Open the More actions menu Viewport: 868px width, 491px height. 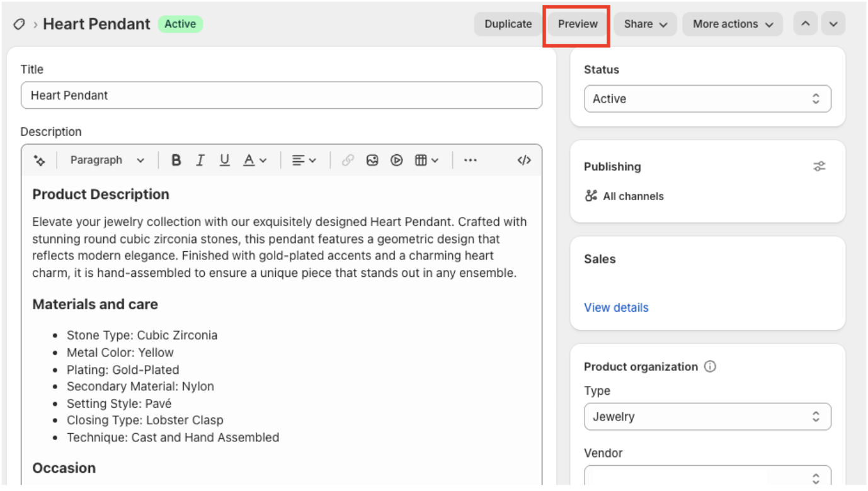733,24
